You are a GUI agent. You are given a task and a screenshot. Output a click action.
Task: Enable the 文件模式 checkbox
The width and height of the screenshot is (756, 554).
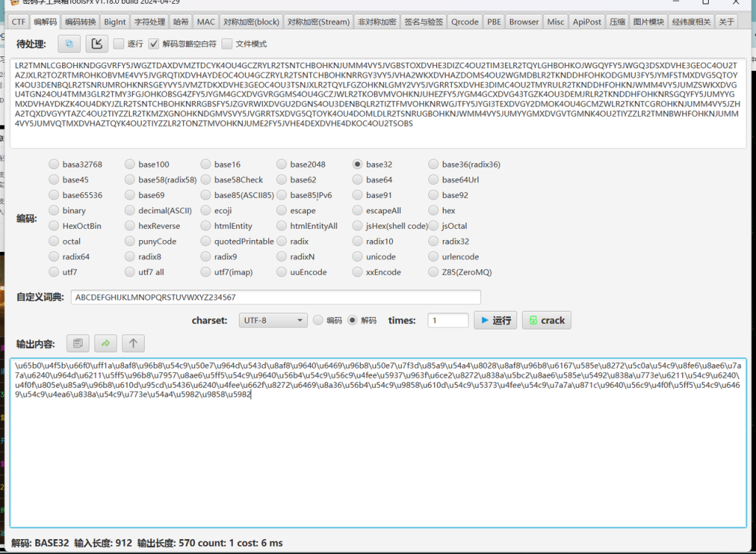227,44
